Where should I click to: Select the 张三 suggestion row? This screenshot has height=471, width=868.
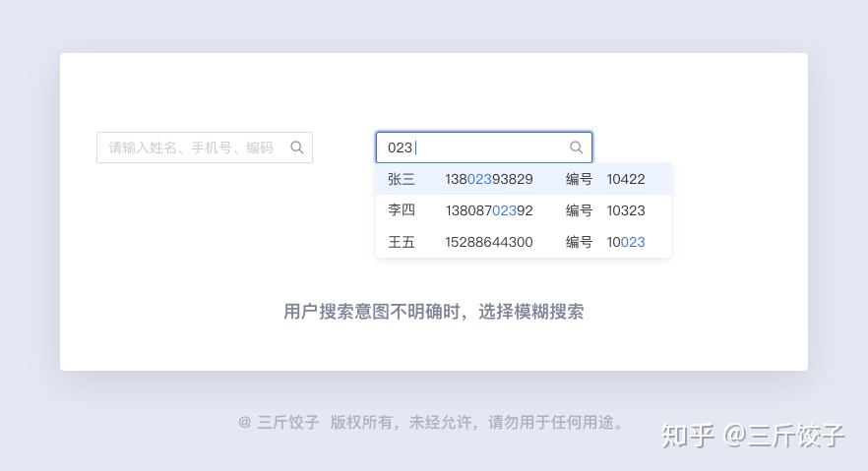tap(524, 179)
